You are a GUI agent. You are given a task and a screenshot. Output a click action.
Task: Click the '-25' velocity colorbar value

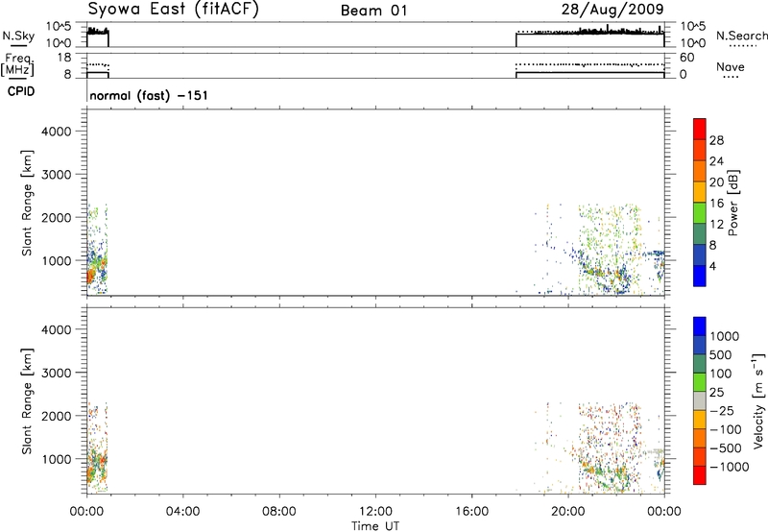coord(722,411)
